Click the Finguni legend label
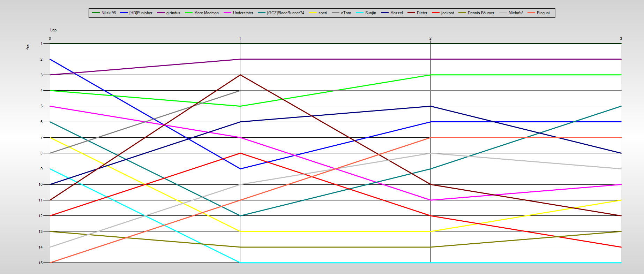644x274 pixels. click(x=543, y=13)
